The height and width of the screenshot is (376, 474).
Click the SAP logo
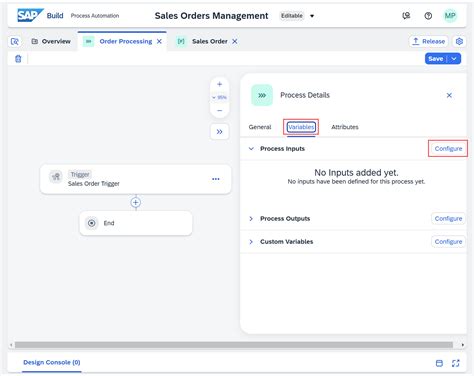[30, 15]
